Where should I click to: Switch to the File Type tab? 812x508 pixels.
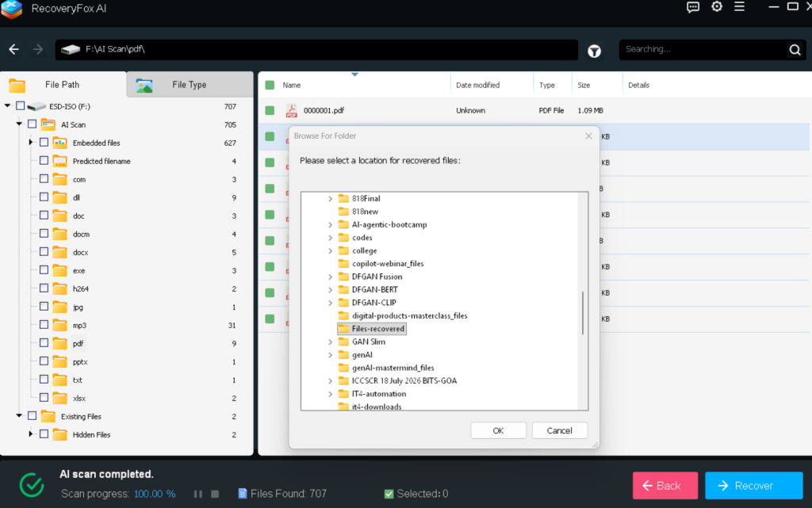[x=190, y=85]
